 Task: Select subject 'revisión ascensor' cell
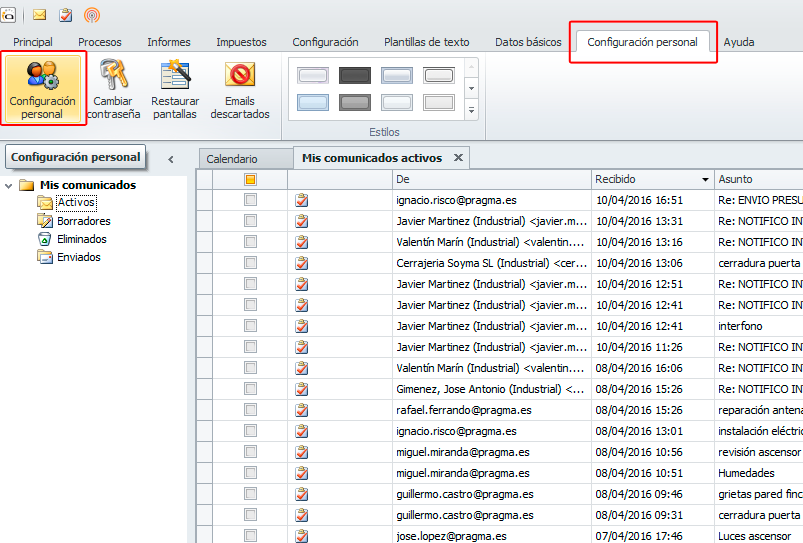(x=759, y=452)
